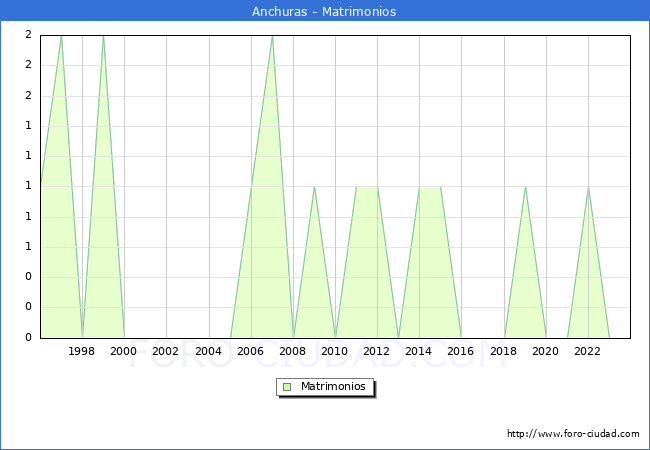Click the green Matrimonios legend swatch
The height and width of the screenshot is (450, 650).
point(287,386)
